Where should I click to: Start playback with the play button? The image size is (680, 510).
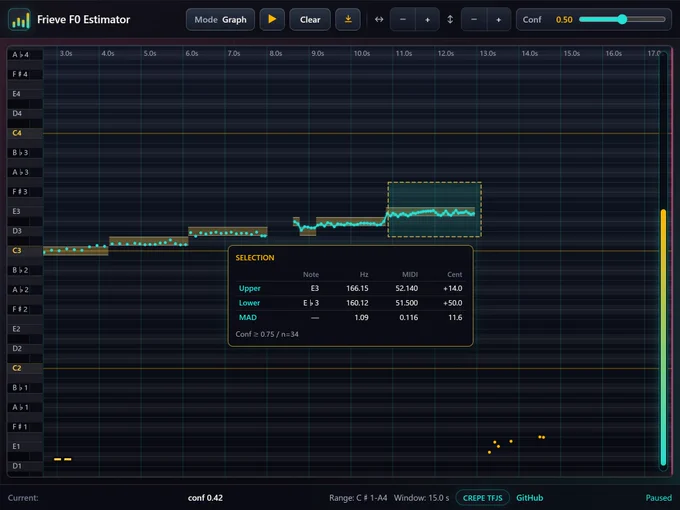[272, 20]
